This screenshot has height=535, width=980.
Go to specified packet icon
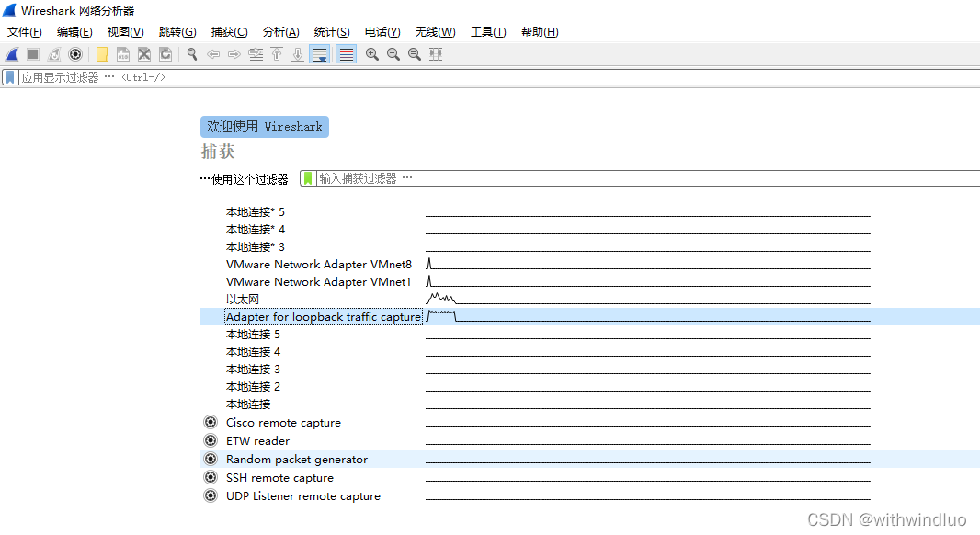point(256,54)
